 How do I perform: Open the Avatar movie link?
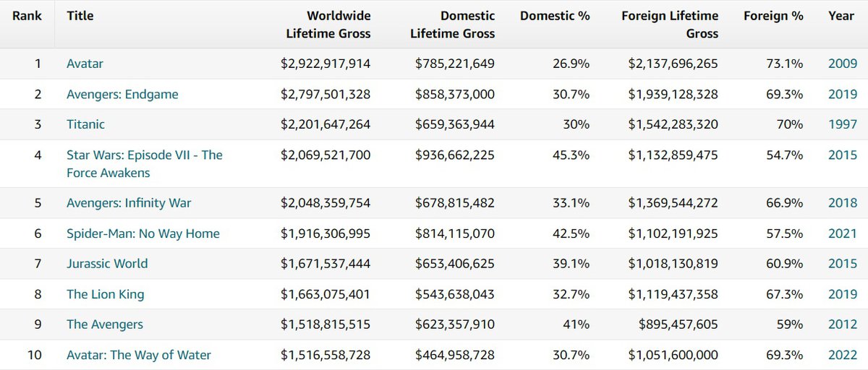click(85, 64)
